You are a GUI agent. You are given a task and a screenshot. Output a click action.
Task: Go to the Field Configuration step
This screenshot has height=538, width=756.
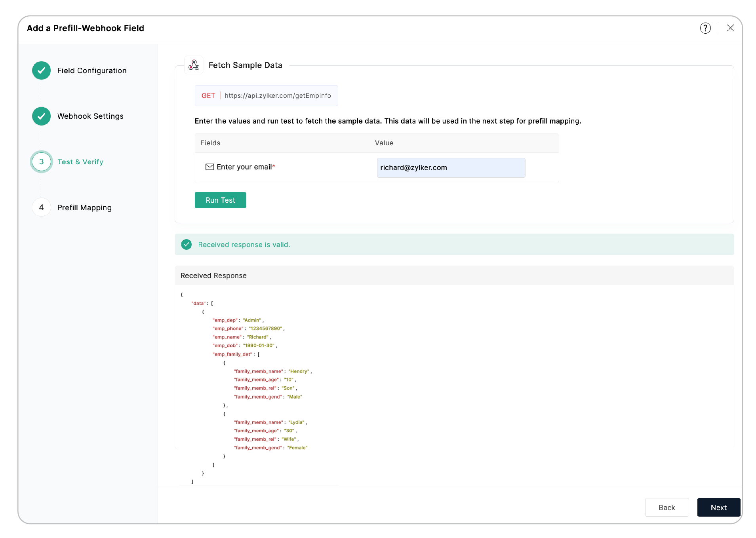click(x=92, y=70)
